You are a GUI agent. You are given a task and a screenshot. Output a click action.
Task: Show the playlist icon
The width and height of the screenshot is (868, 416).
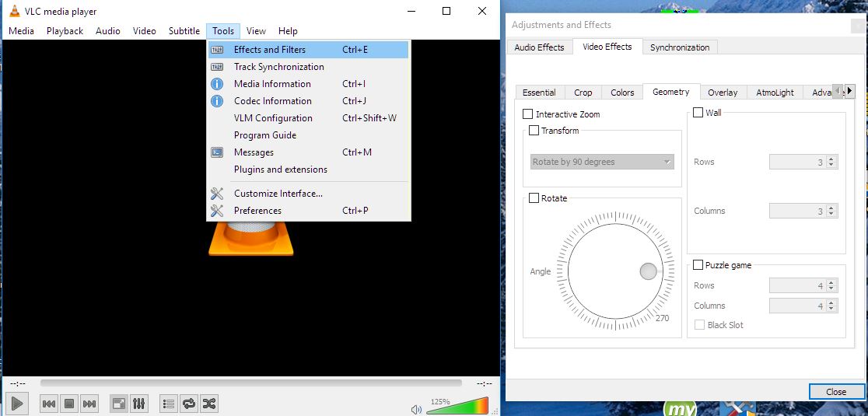click(x=168, y=404)
